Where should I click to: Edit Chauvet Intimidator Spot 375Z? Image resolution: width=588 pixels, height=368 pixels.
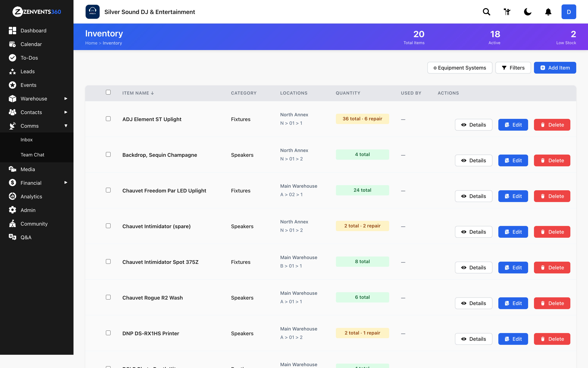pos(513,268)
